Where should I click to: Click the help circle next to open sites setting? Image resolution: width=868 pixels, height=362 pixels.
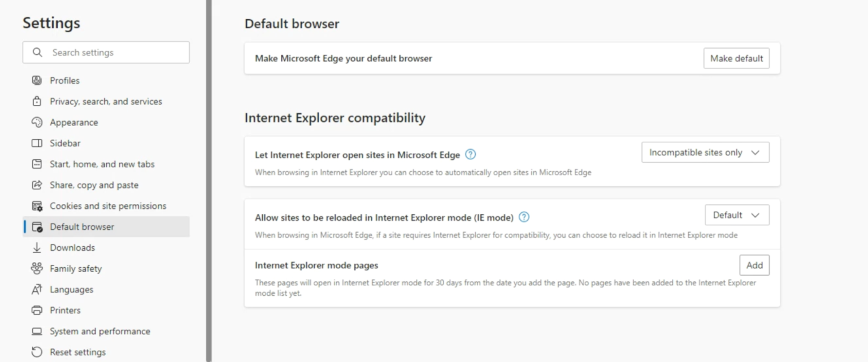tap(470, 154)
